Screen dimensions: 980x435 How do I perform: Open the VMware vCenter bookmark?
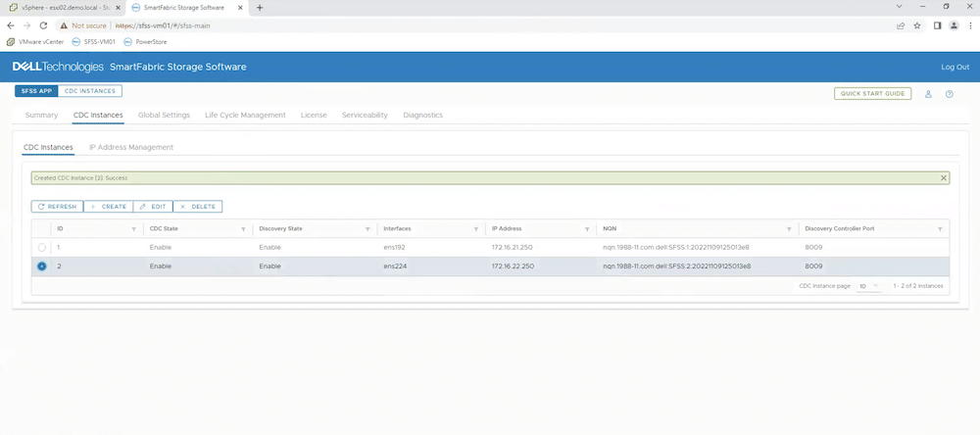[35, 42]
